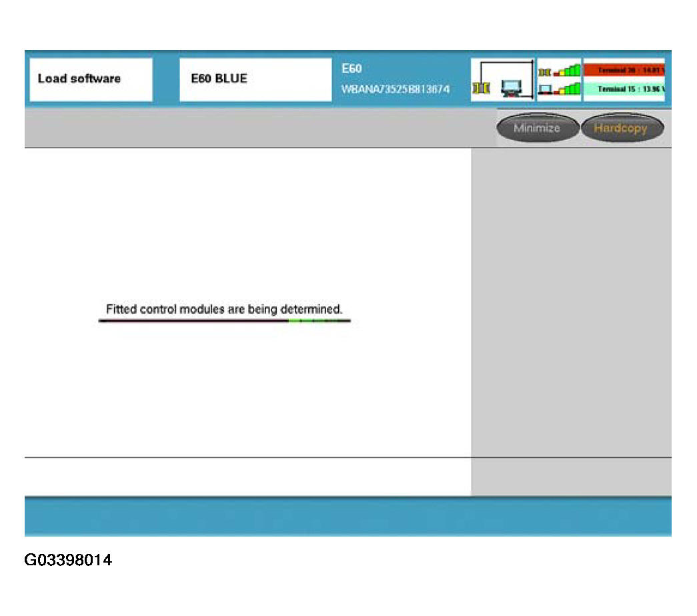Click the yellow interface head in the diagram
Screen dimensions: 697x616
tap(480, 89)
